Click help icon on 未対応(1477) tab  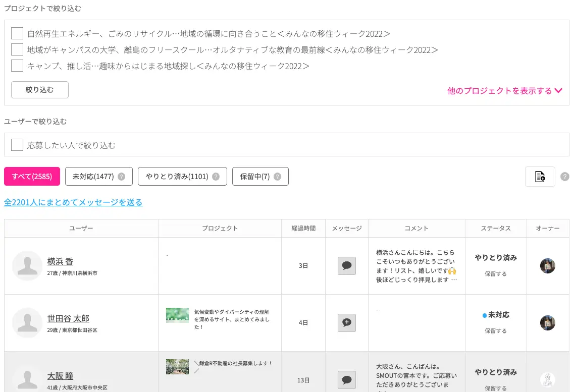[122, 177]
